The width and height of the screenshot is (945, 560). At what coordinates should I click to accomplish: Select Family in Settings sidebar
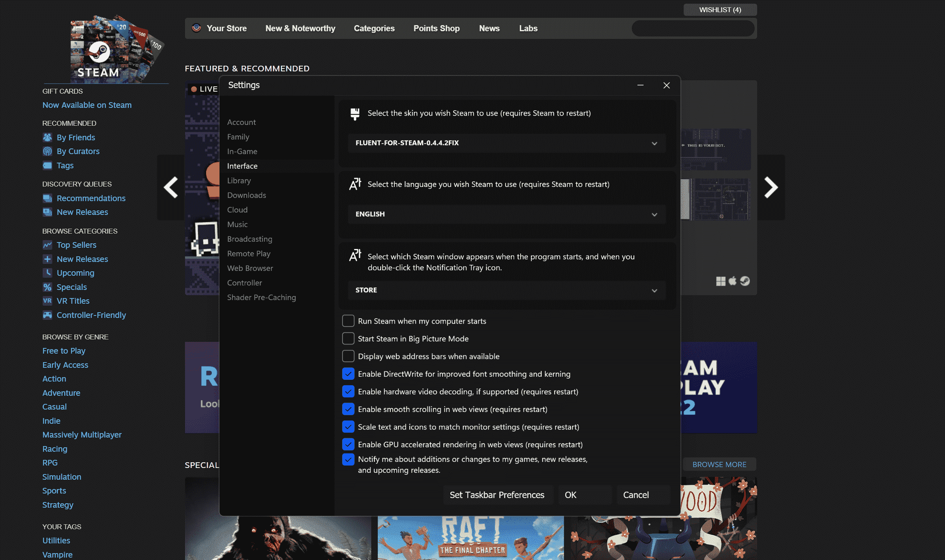click(x=238, y=137)
